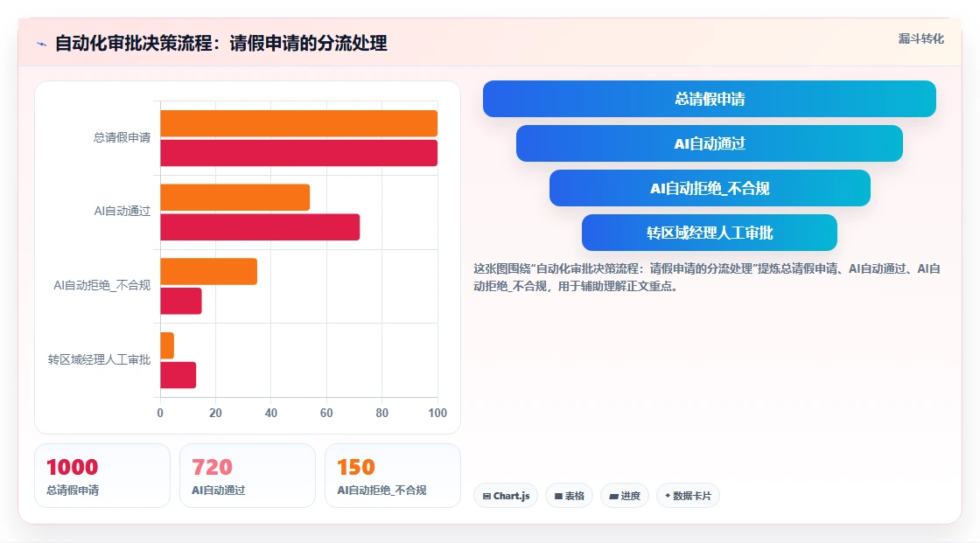Click the x-axis tick value 60
Image resolution: width=980 pixels, height=543 pixels.
click(x=326, y=413)
